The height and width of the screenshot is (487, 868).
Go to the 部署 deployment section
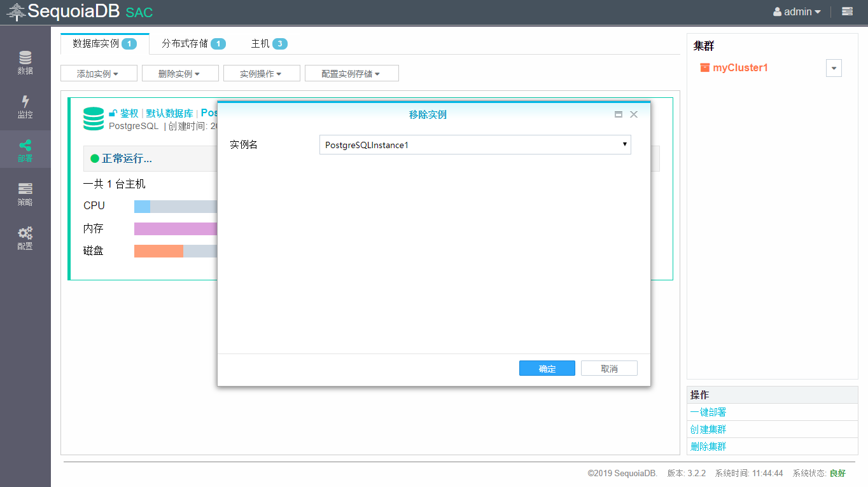25,150
